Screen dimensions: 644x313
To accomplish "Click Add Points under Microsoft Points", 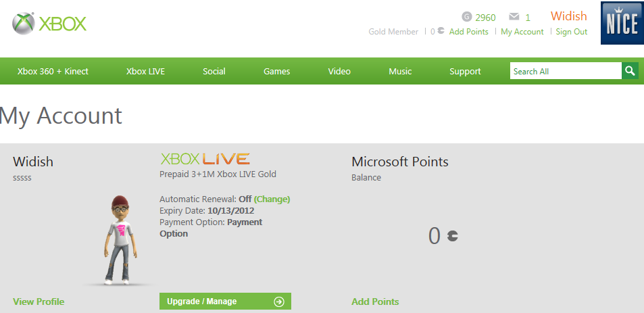I will click(375, 302).
